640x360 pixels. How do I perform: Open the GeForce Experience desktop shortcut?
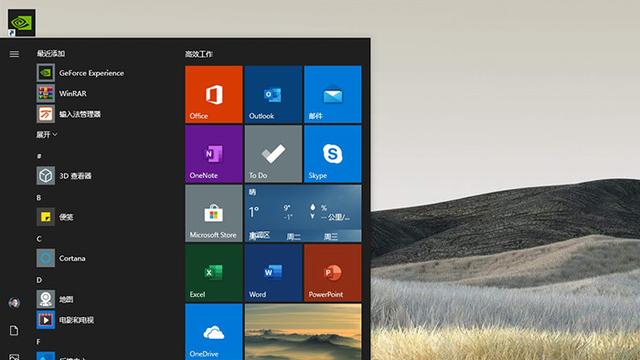pyautogui.click(x=21, y=23)
